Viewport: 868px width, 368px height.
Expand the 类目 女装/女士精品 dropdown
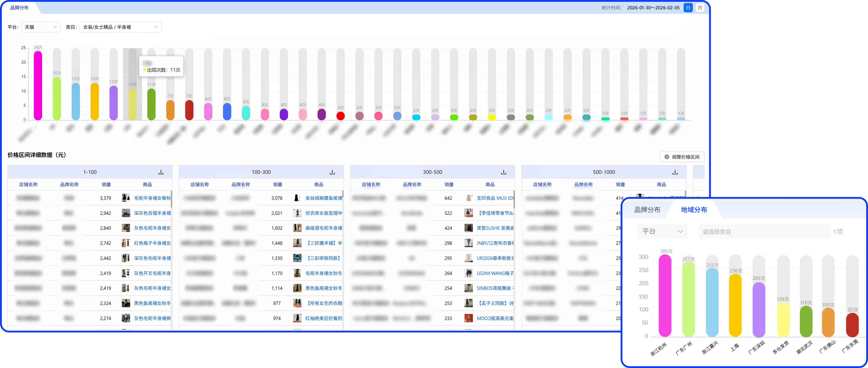pyautogui.click(x=120, y=27)
